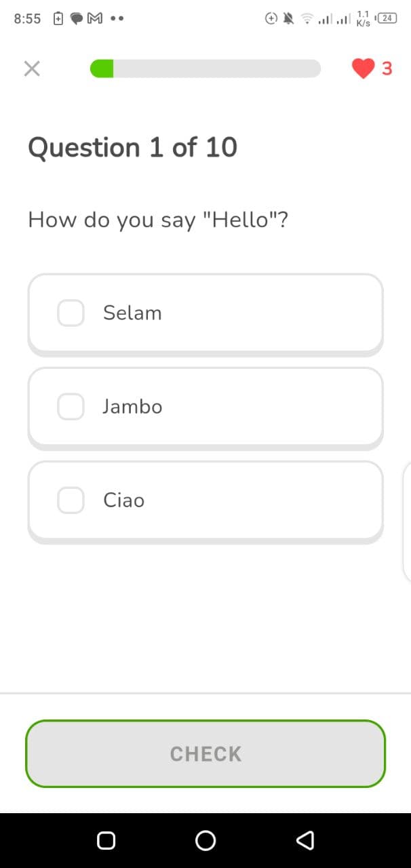This screenshot has height=868, width=411.
Task: Tap the muted notifications bell icon
Action: [288, 18]
